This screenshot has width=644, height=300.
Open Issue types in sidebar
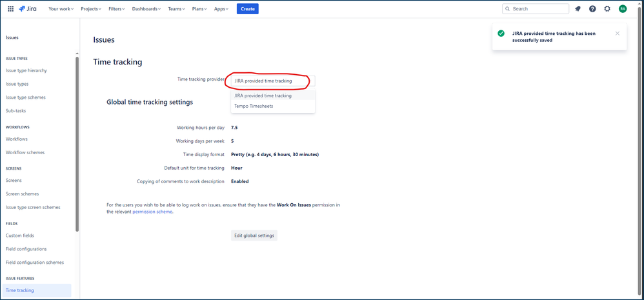pyautogui.click(x=17, y=84)
